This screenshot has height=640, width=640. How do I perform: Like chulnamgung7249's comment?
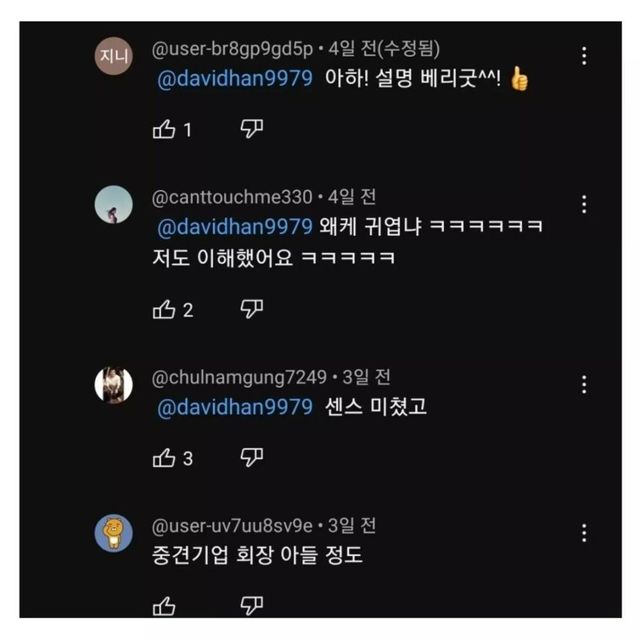point(164,459)
